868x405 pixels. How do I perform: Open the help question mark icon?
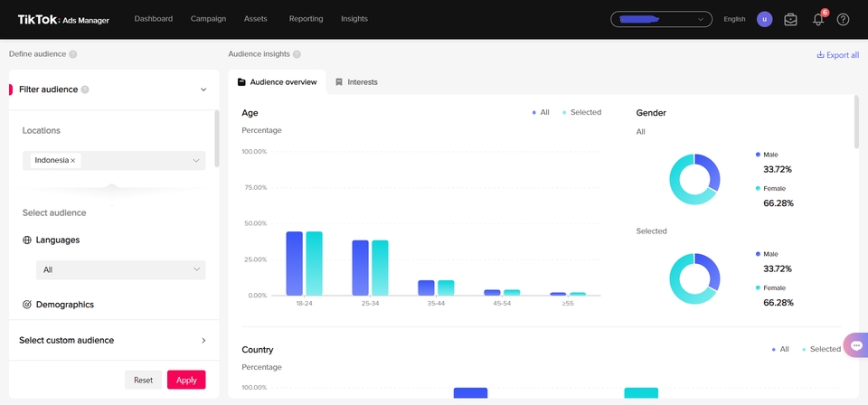coord(843,19)
